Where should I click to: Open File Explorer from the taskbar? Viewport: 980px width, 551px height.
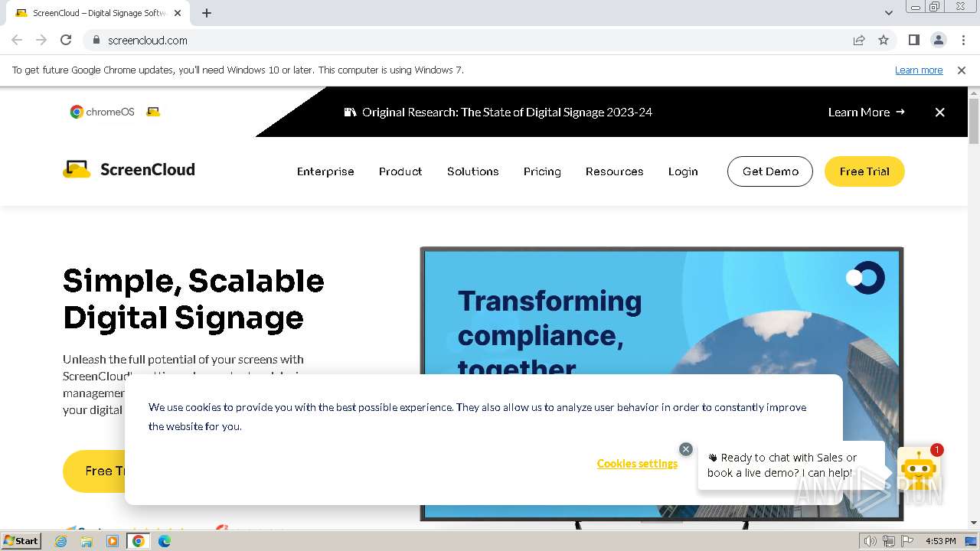click(87, 541)
